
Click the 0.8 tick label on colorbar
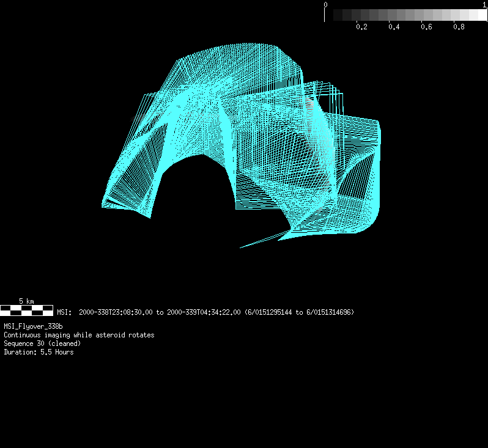tap(459, 28)
